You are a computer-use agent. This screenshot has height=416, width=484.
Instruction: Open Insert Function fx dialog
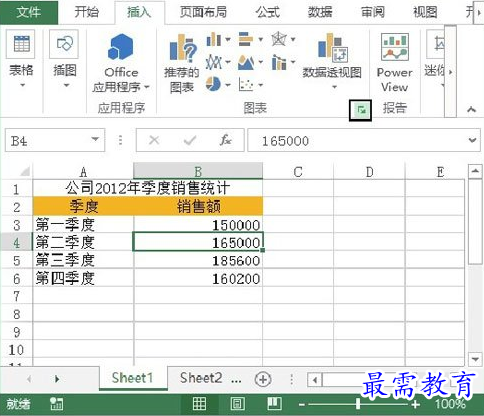coord(226,140)
